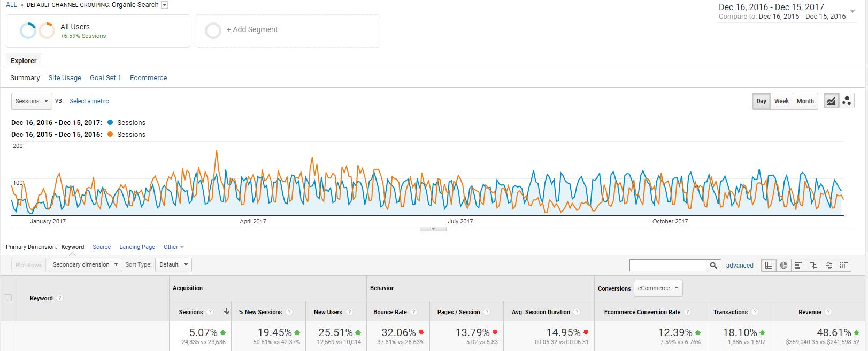The image size is (868, 351).
Task: Open the Sort Type Default dropdown
Action: click(x=173, y=264)
